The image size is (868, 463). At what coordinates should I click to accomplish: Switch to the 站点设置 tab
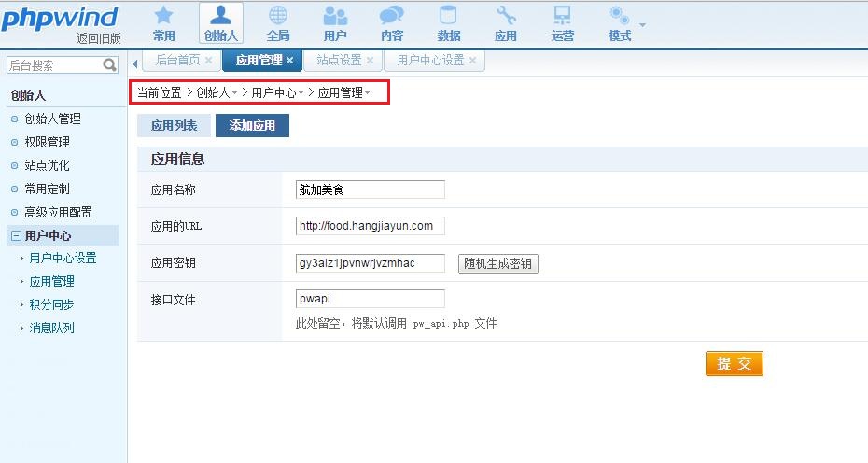[x=339, y=60]
